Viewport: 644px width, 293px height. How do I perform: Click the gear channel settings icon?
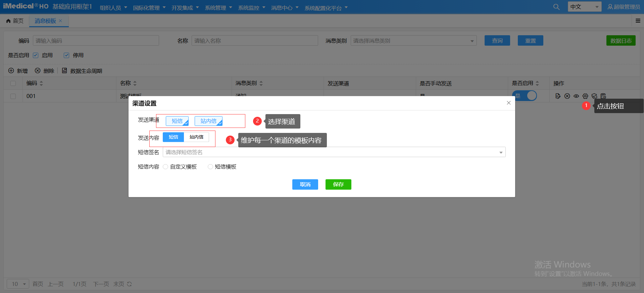[x=585, y=96]
